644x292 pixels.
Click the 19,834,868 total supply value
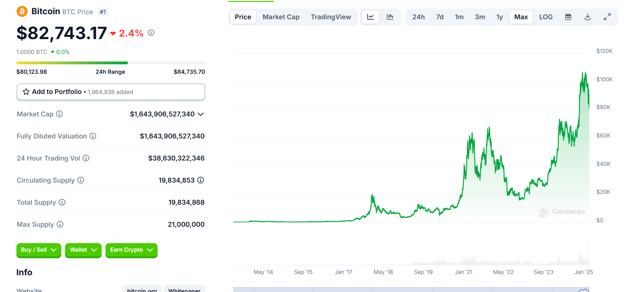pyautogui.click(x=186, y=202)
